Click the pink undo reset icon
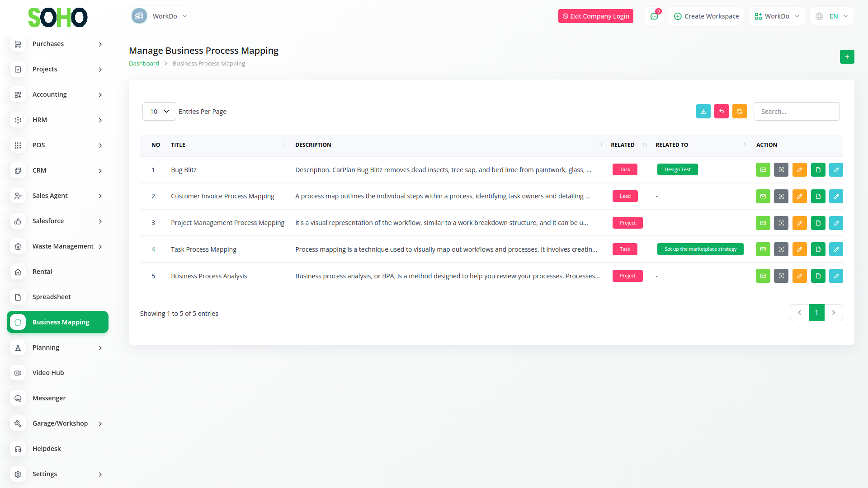868x488 pixels. click(x=721, y=111)
